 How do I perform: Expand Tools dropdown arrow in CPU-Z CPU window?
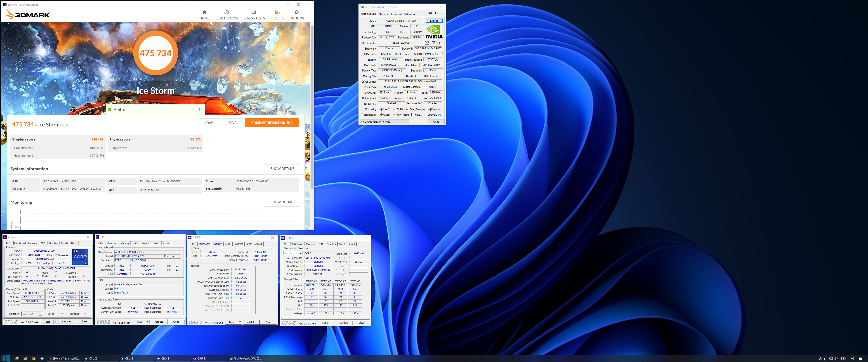coord(55,322)
